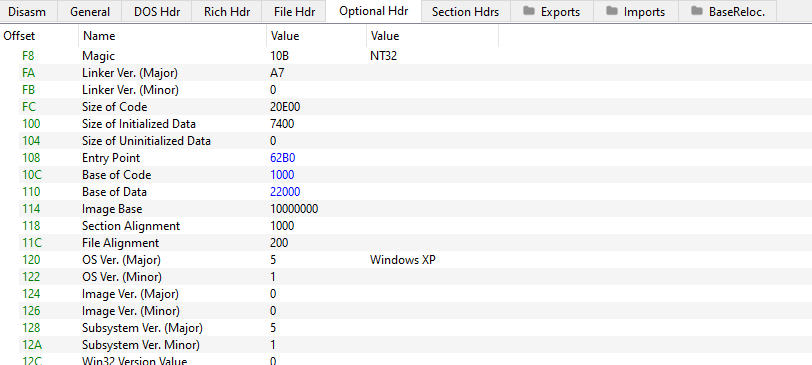Follow the Entry Point address 62B0
812x365 pixels.
pyautogui.click(x=283, y=158)
